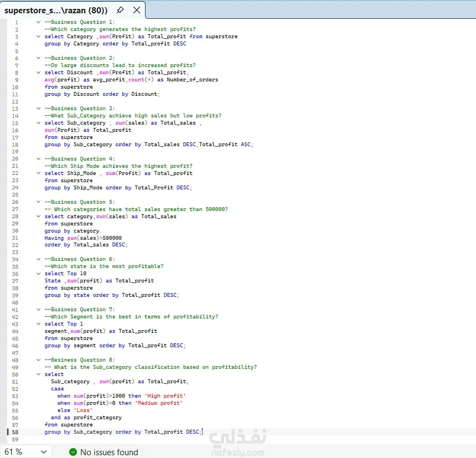Click the line 'end as profit_category'
Viewport: 476px width, 458px height.
(86, 418)
